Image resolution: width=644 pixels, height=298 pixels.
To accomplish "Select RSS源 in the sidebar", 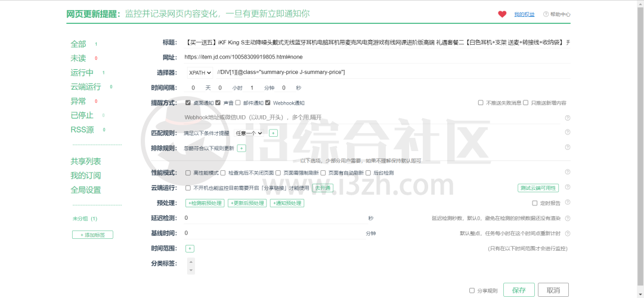I will [x=82, y=130].
